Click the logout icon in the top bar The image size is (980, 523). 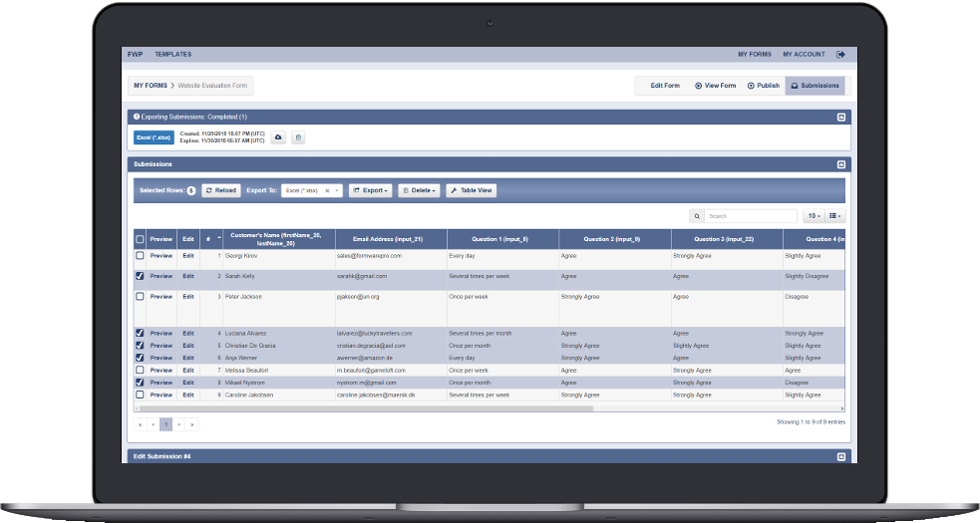pos(840,54)
